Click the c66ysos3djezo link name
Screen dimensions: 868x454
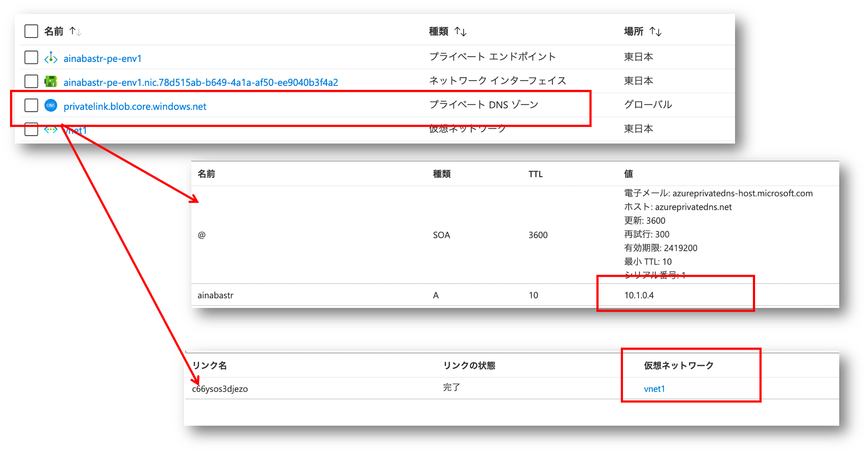pos(220,389)
